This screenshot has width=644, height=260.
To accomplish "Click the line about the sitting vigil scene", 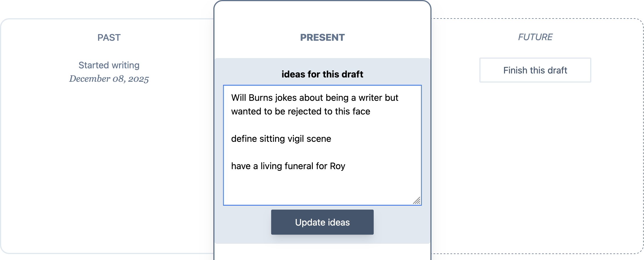I will point(281,139).
